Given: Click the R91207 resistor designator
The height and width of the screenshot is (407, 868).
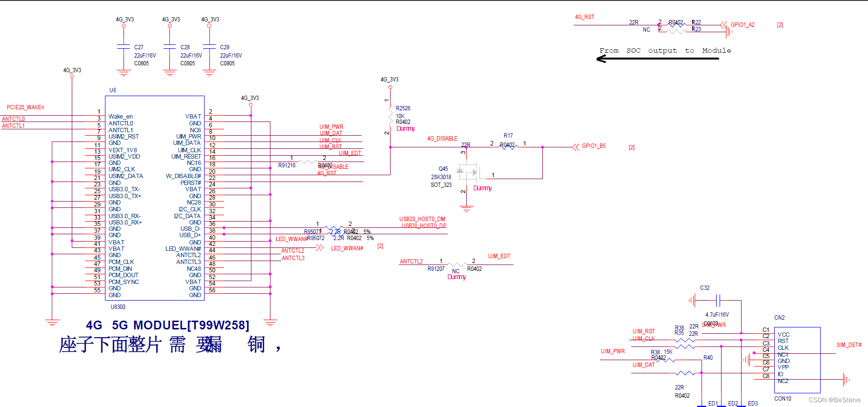Looking at the screenshot, I should 436,269.
